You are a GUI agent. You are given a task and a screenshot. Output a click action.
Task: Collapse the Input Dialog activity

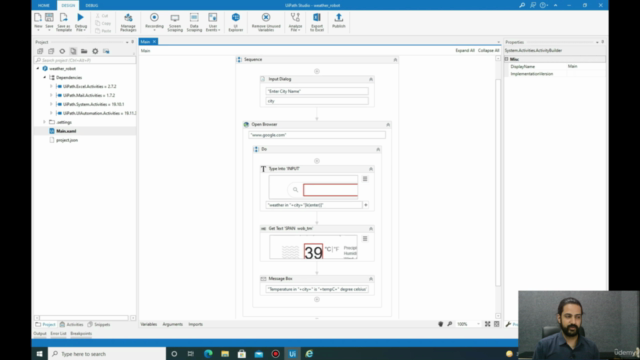(x=371, y=79)
